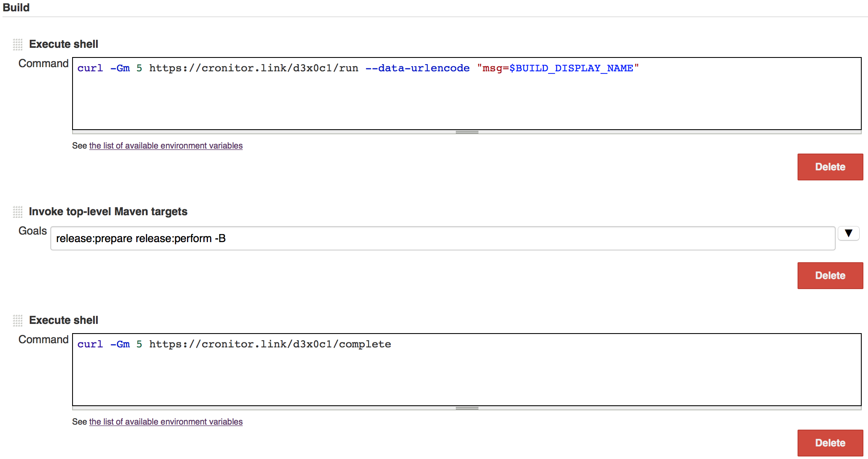
Task: Click the resize handle under first Command box
Action: [x=466, y=132]
